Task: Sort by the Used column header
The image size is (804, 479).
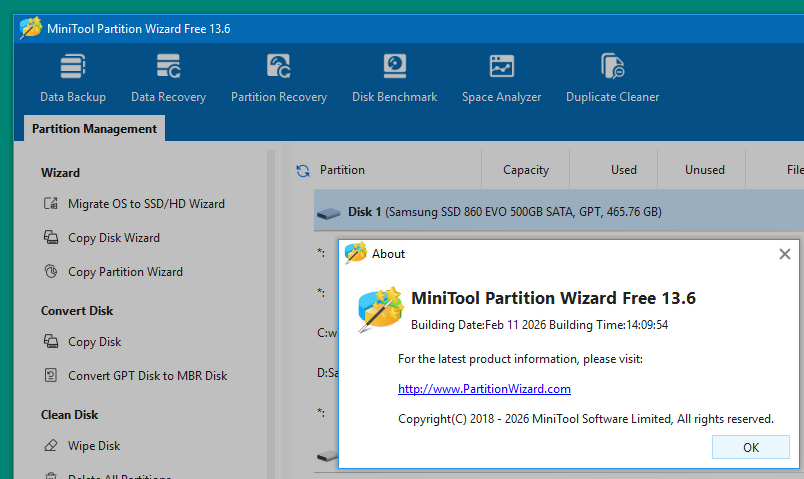Action: pos(623,170)
